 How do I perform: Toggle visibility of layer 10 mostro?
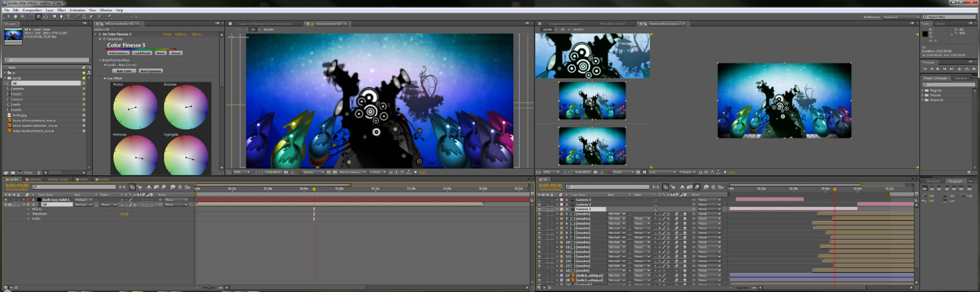(x=539, y=242)
